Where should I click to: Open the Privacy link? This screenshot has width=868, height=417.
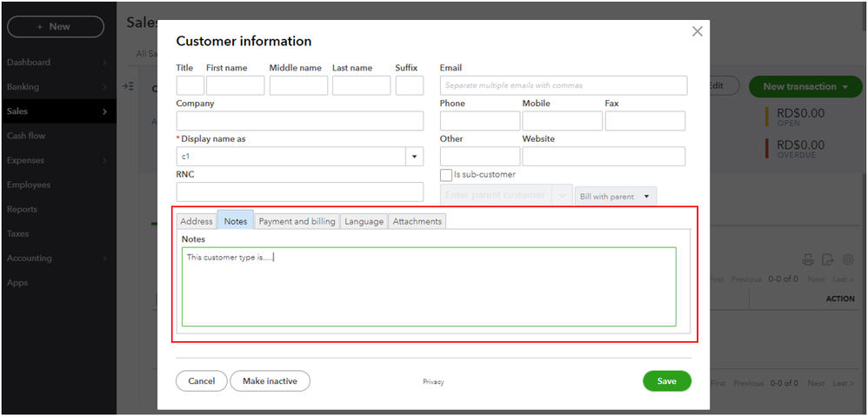(x=433, y=381)
